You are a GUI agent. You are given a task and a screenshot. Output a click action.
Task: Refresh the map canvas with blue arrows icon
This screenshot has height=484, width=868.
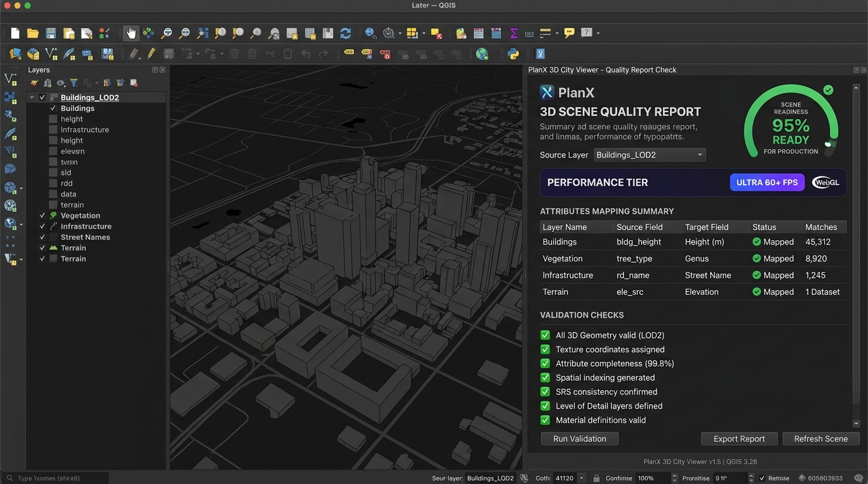[x=345, y=33]
